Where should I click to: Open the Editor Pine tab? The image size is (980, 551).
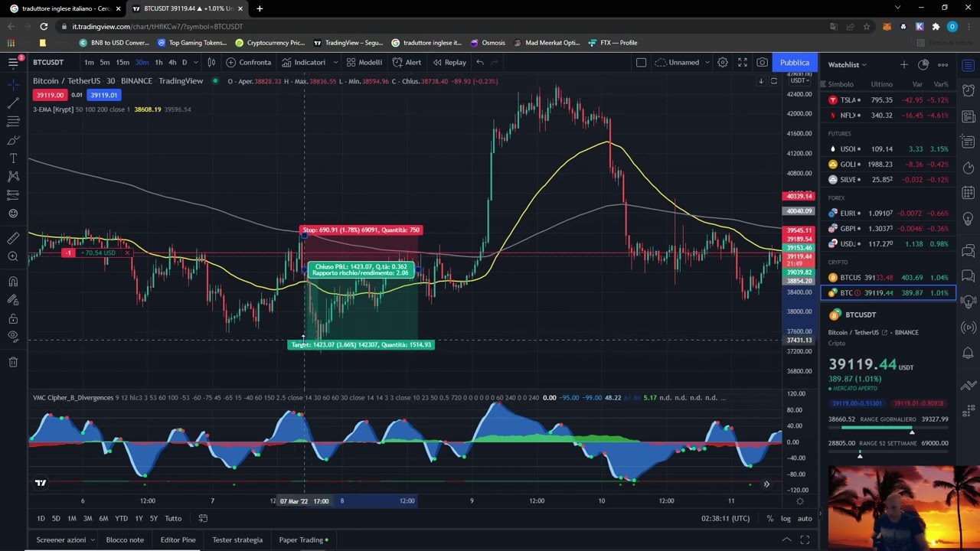coord(178,540)
